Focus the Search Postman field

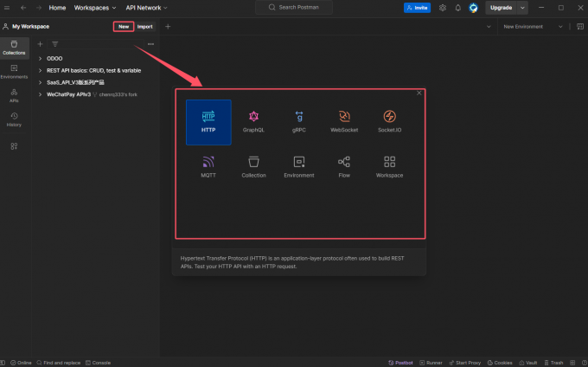tap(294, 7)
